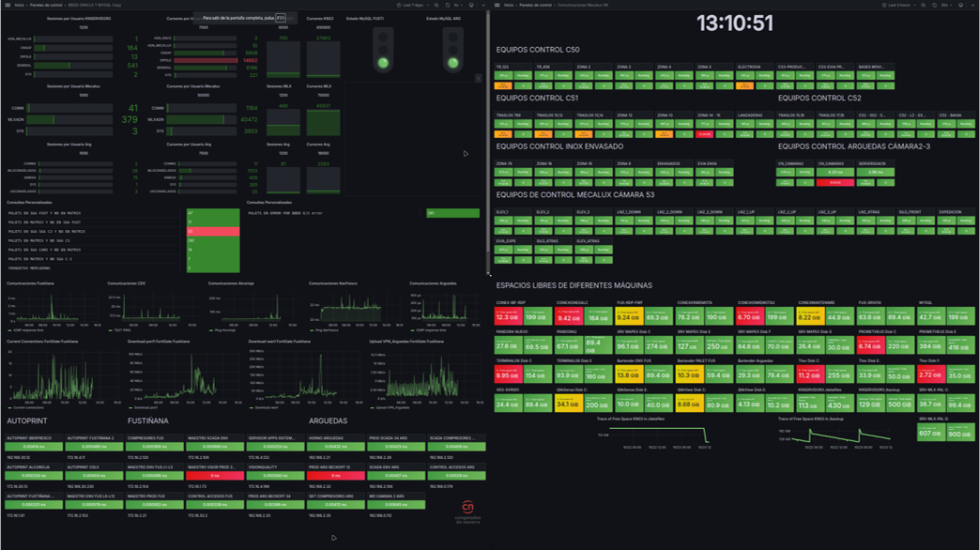Open the far-right chevron dropdown on right toolbar

click(972, 5)
